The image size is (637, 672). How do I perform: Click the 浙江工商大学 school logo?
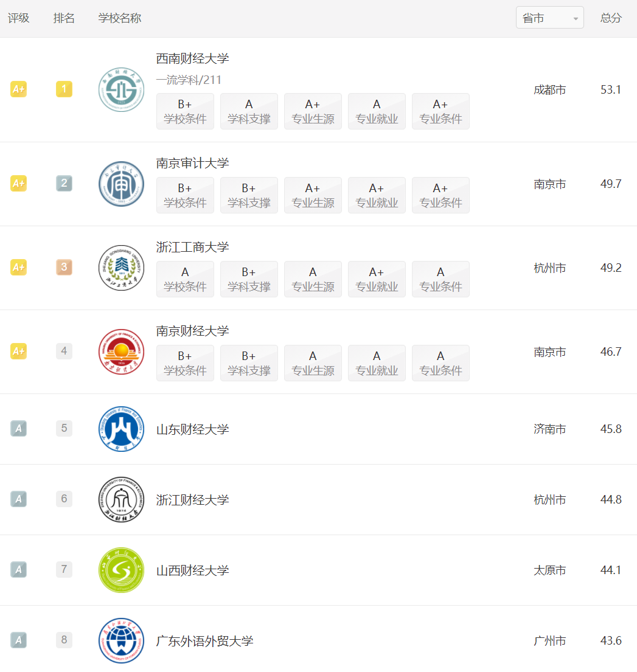point(121,268)
